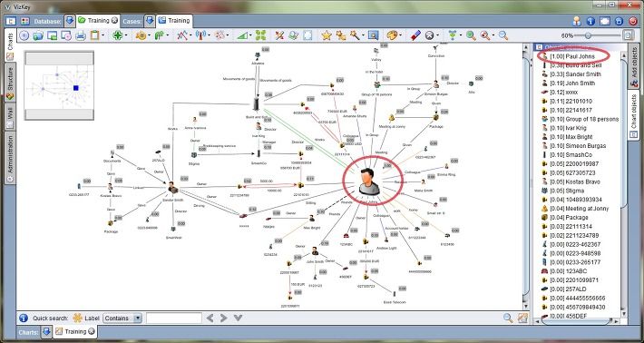This screenshot has height=343, width=644.
Task: Click the user profile icon in top bar
Action: pyautogui.click(x=577, y=21)
